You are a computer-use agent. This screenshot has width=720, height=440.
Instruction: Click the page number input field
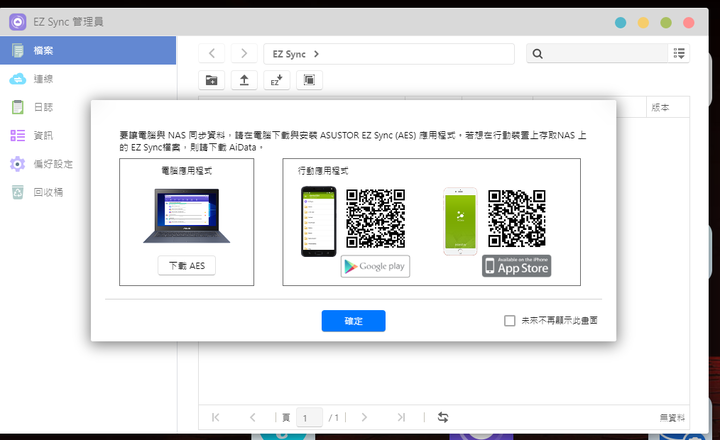(309, 417)
